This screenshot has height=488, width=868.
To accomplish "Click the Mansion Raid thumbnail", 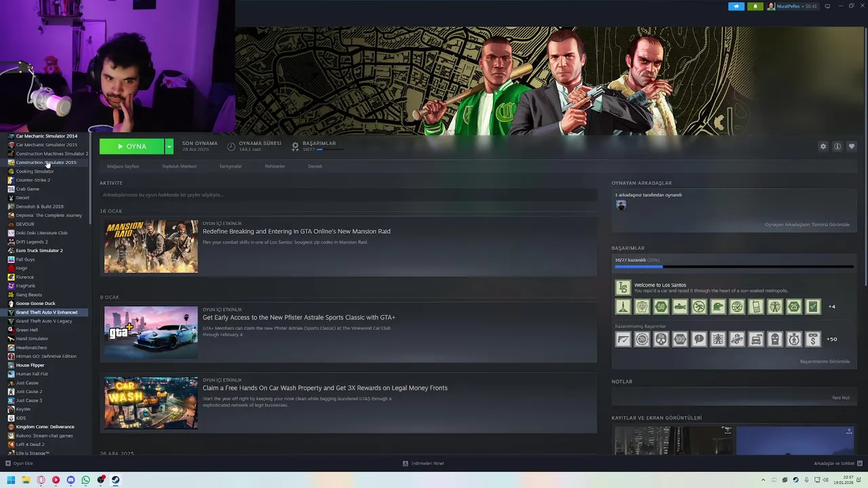I will click(x=151, y=246).
